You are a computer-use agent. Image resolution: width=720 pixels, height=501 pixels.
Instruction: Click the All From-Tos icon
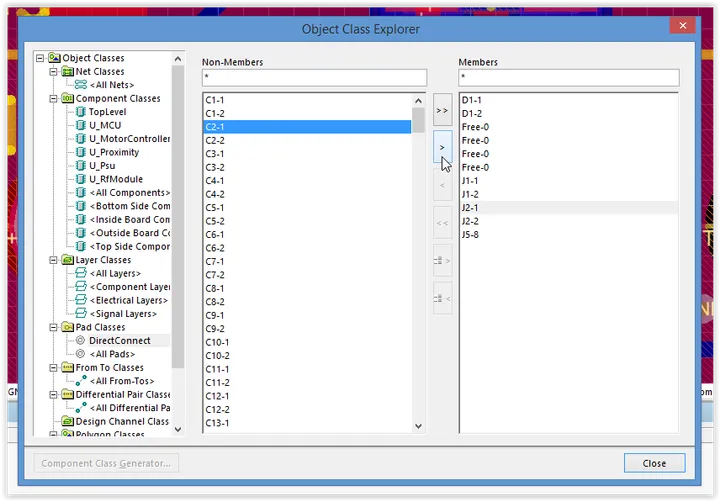[x=80, y=381]
